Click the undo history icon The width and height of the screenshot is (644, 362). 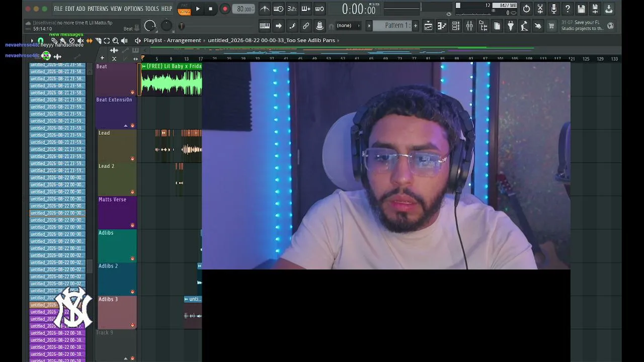coord(526,9)
